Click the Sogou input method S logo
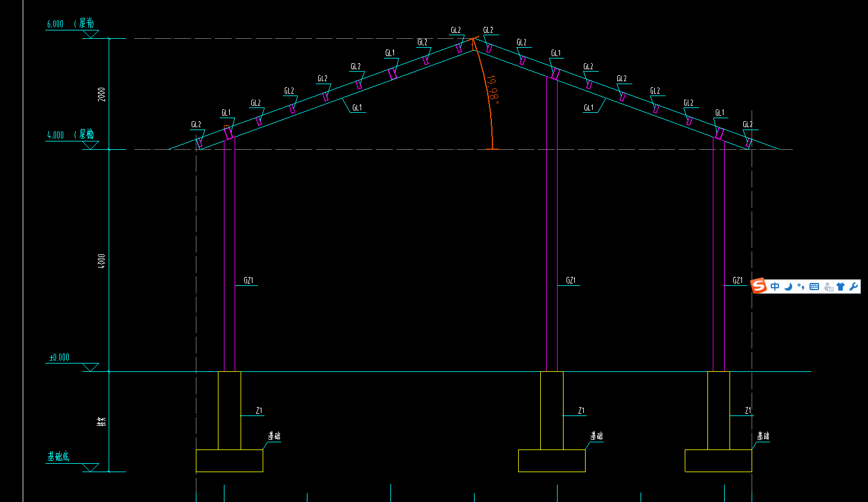 tap(759, 286)
